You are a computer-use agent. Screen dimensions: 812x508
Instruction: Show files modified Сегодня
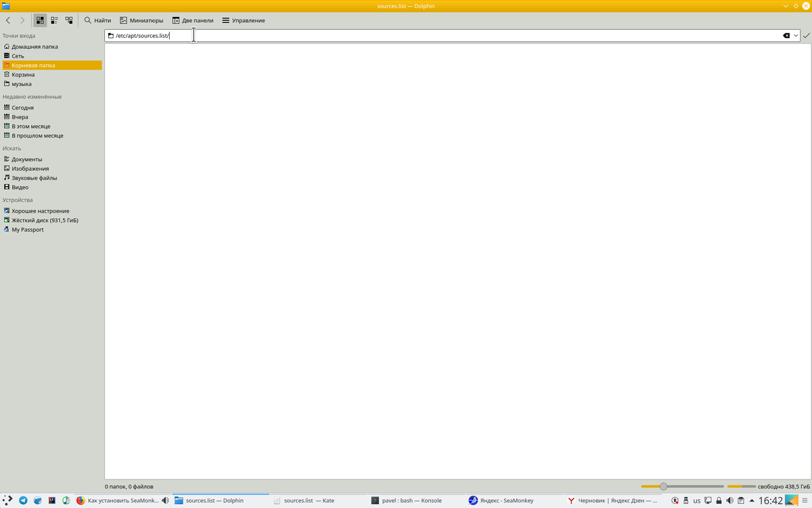[51, 108]
